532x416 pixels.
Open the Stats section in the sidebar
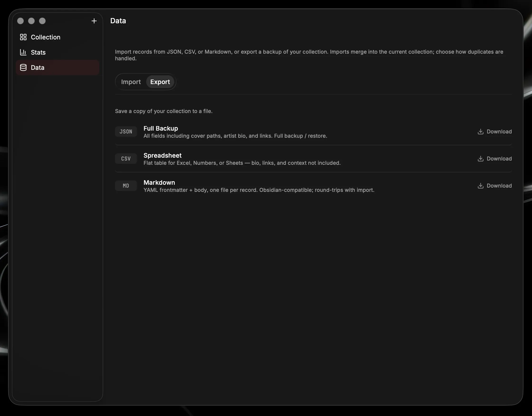click(x=58, y=52)
